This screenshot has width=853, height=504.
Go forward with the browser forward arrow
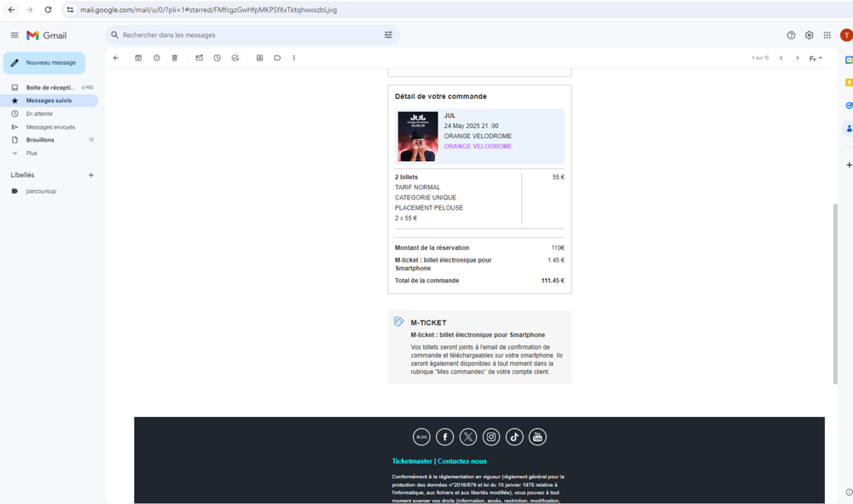tap(29, 9)
